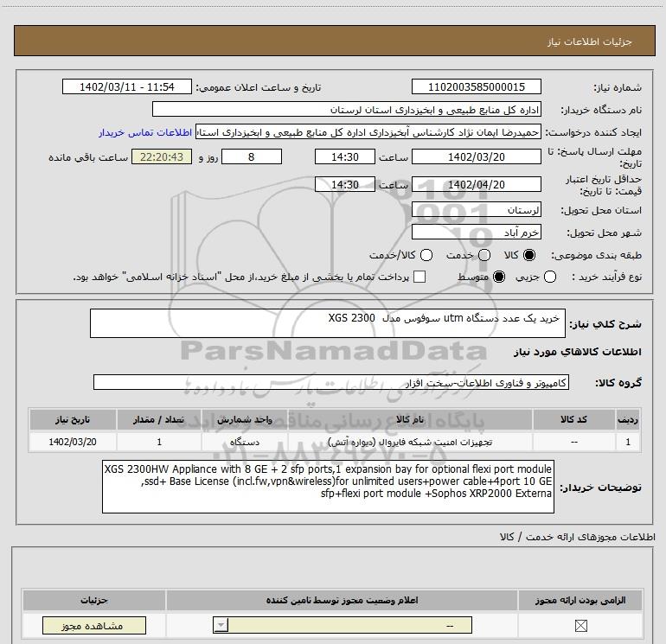Toggle the mandatory license checkbox

tap(580, 625)
